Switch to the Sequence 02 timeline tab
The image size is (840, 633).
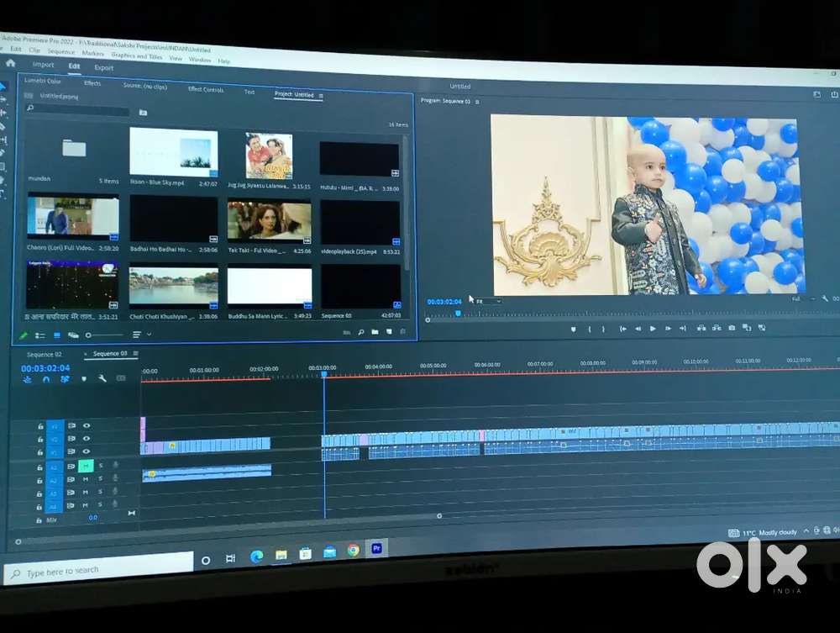pyautogui.click(x=44, y=355)
